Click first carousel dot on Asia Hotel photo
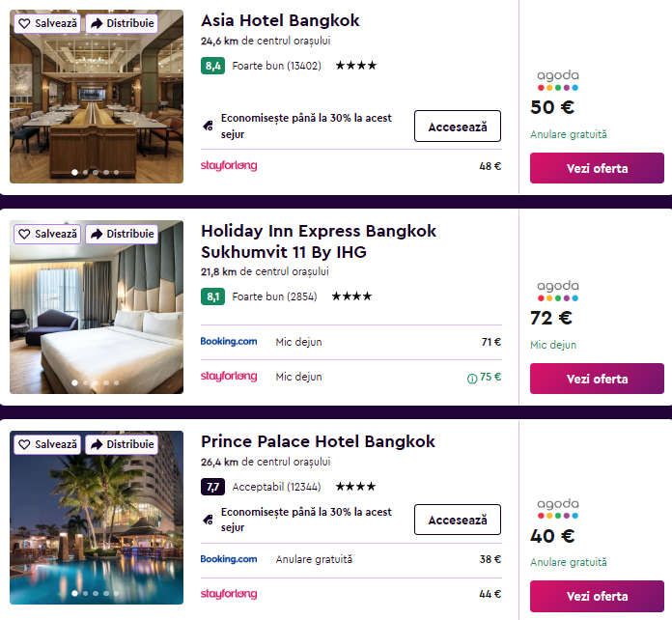 [75, 172]
